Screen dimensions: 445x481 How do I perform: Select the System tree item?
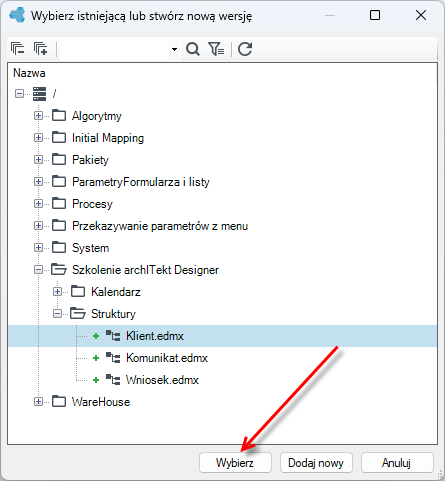tap(91, 248)
